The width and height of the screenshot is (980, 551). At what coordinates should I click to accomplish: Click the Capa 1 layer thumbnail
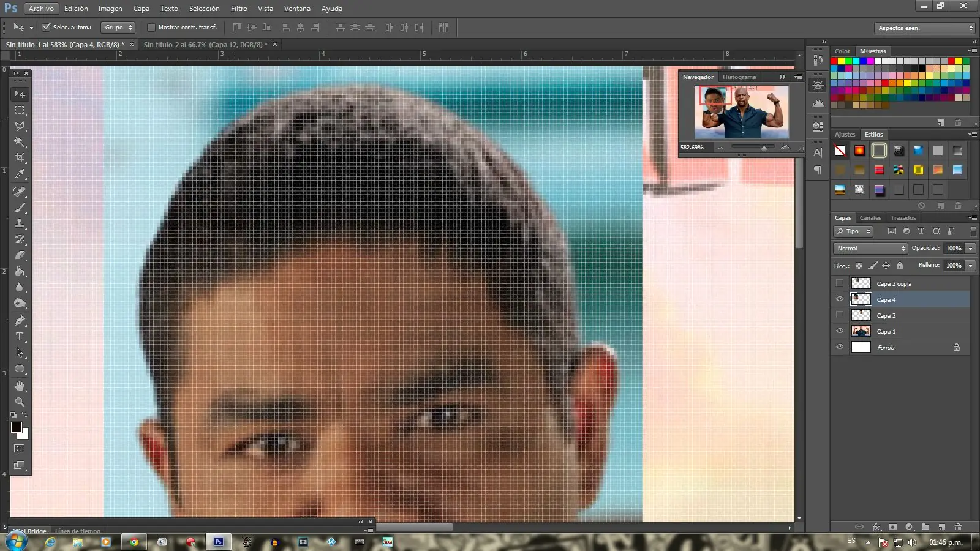[861, 331]
